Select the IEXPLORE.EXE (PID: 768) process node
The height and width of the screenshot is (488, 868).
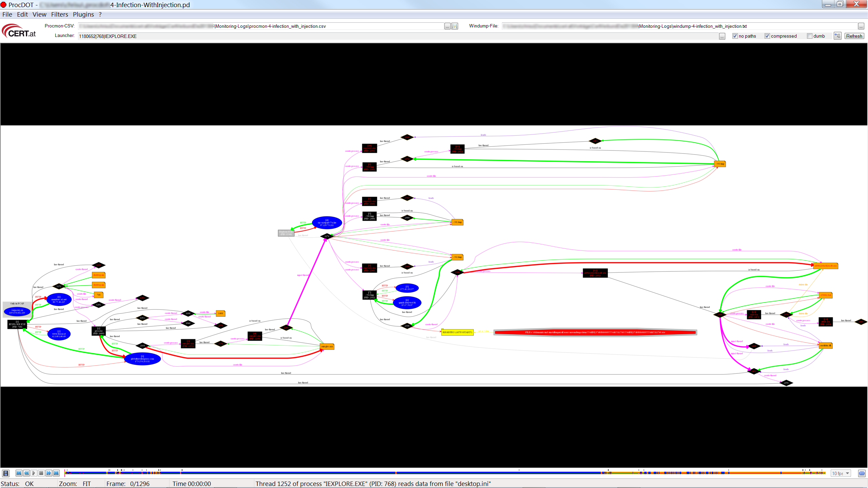point(17,325)
